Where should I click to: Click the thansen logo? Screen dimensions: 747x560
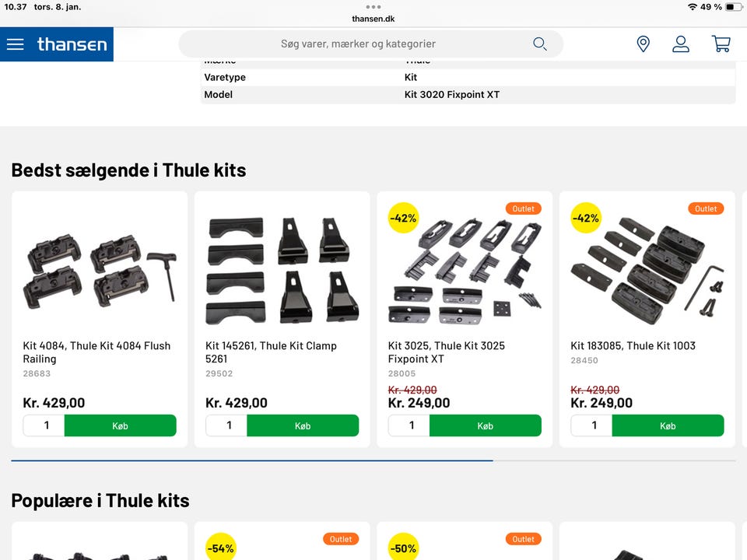click(72, 44)
